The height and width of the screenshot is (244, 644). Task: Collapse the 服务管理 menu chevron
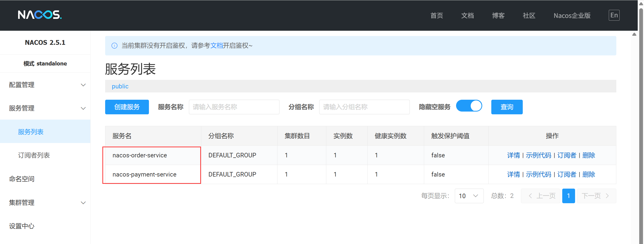coord(83,108)
